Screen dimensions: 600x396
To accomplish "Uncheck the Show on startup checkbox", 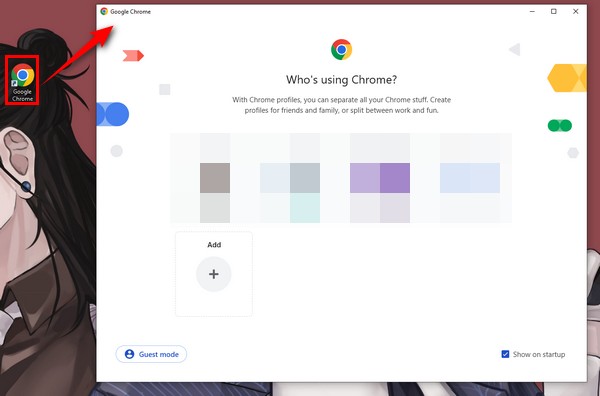I will 505,354.
